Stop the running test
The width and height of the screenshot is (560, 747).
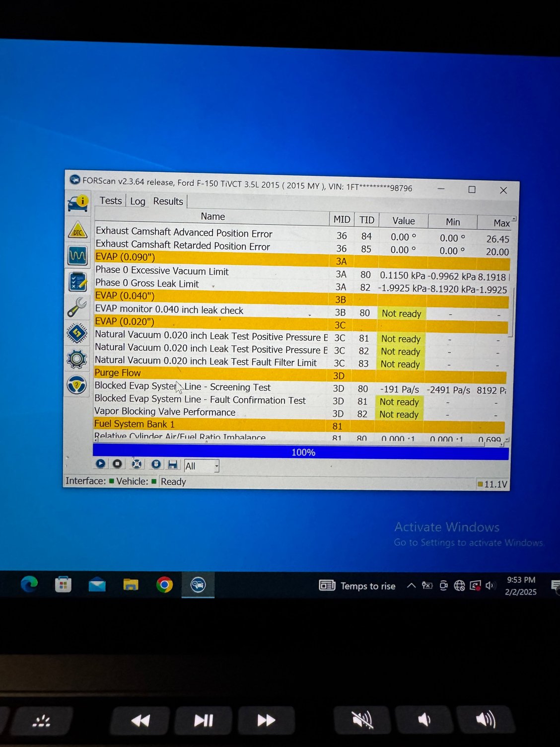[x=118, y=463]
